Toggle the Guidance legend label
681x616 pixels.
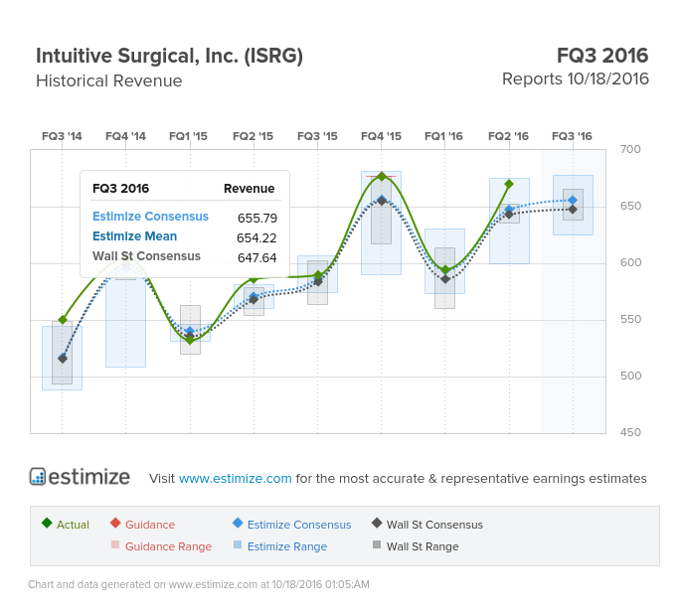[150, 525]
